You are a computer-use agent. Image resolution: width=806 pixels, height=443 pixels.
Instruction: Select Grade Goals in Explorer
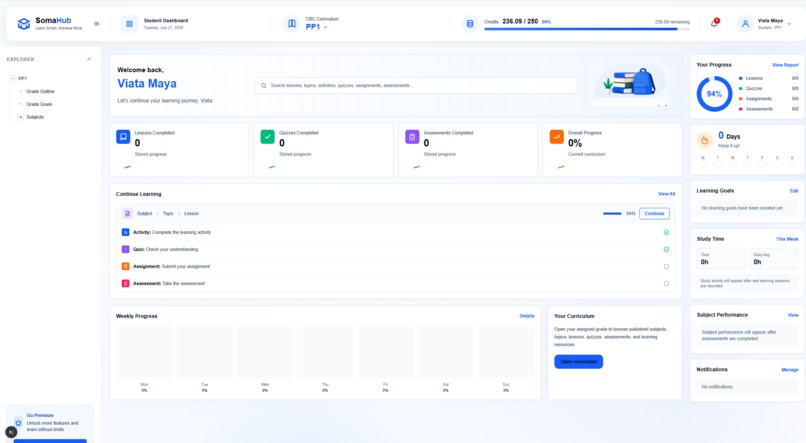coord(39,104)
